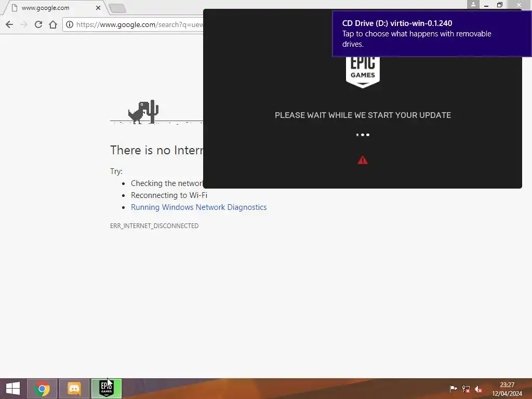
Task: Open the Chrome home page button
Action: tap(53, 24)
